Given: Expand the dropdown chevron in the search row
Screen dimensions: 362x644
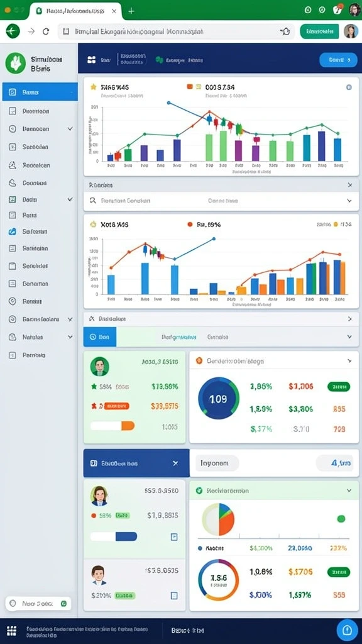Looking at the screenshot, I should click(349, 201).
